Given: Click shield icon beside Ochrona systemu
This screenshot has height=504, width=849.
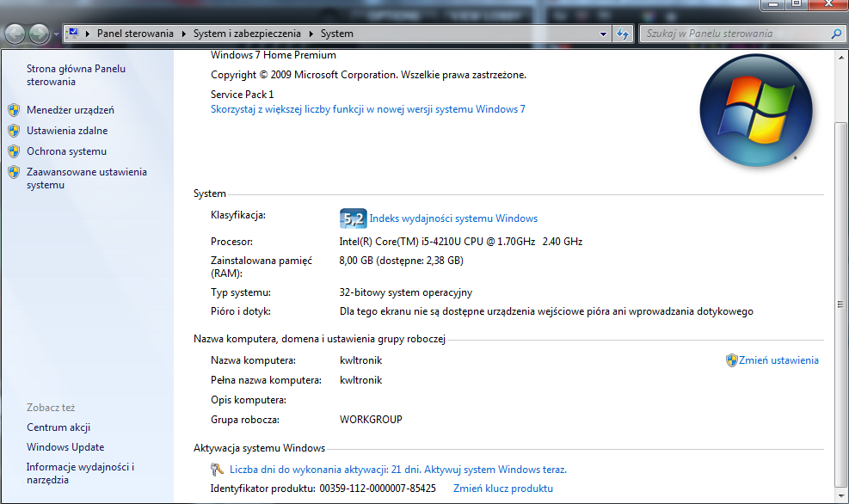Looking at the screenshot, I should (14, 151).
